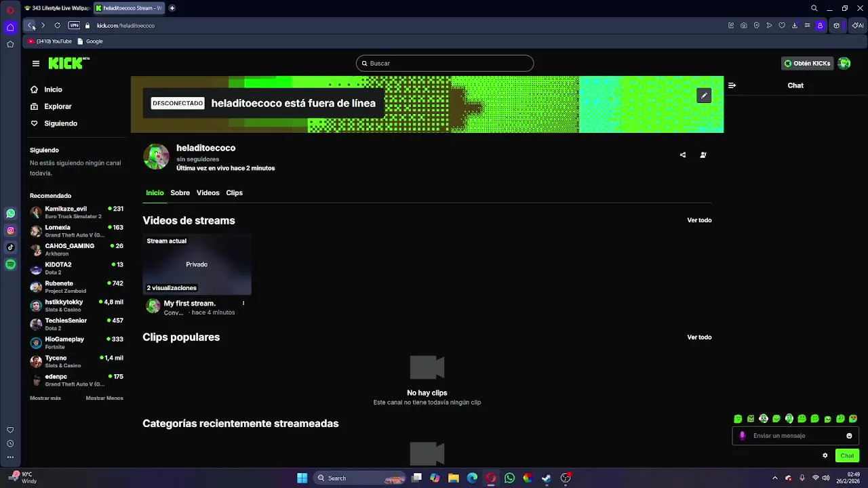Viewport: 868px width, 488px height.
Task: Open the Stream actual video thumbnail
Action: click(197, 264)
